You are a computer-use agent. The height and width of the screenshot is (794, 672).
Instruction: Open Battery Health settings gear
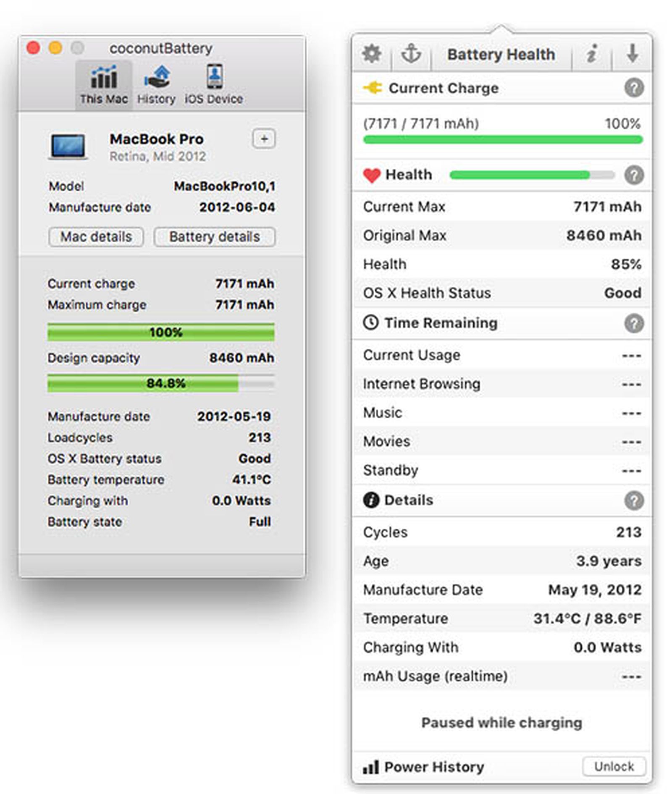coord(370,54)
